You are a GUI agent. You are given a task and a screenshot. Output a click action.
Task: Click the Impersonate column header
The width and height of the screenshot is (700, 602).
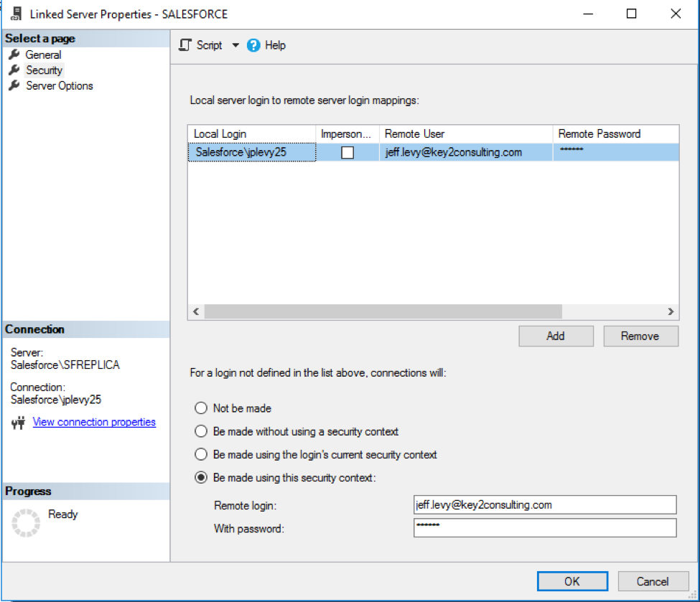(x=347, y=134)
